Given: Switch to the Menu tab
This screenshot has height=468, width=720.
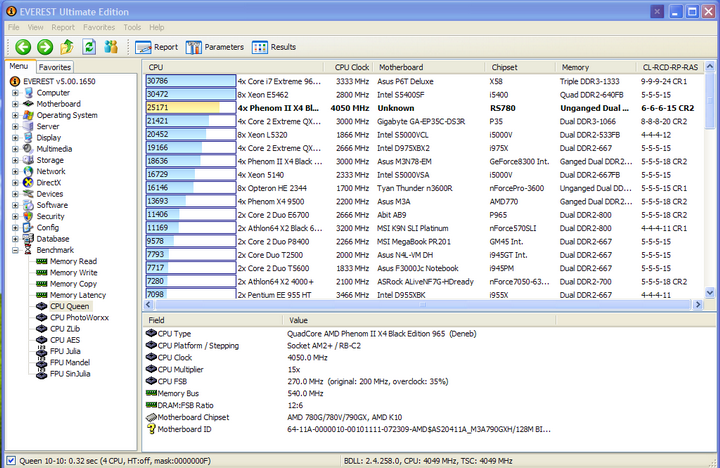Looking at the screenshot, I should (x=19, y=66).
